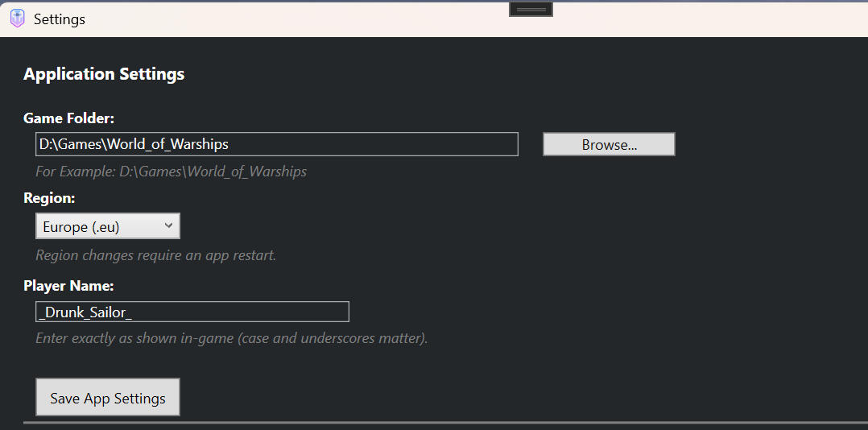The height and width of the screenshot is (430, 868).
Task: Expand the Region list using chevron arrow
Action: coord(168,226)
